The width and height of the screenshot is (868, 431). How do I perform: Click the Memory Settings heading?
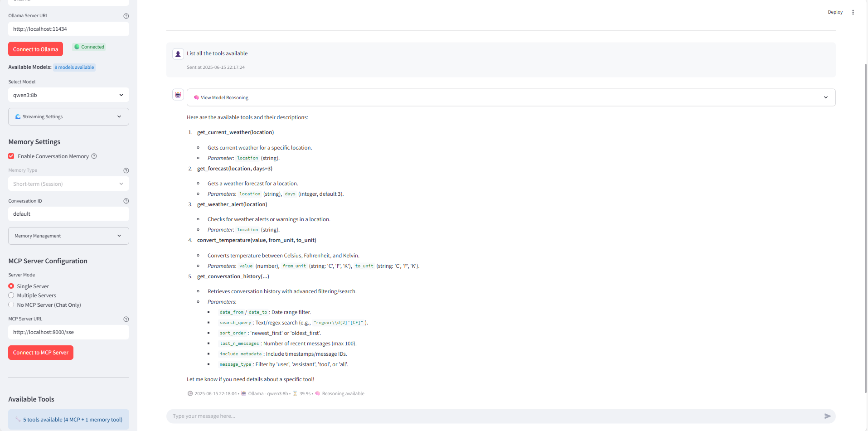coord(34,142)
